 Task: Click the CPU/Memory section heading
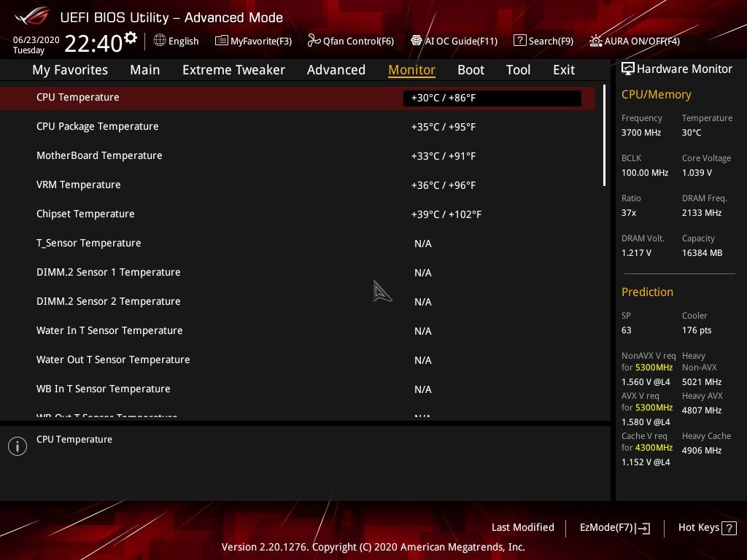click(656, 95)
